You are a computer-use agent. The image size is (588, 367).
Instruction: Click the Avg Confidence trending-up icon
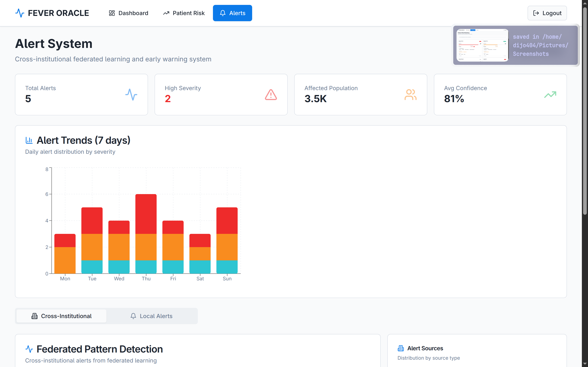[x=550, y=95]
